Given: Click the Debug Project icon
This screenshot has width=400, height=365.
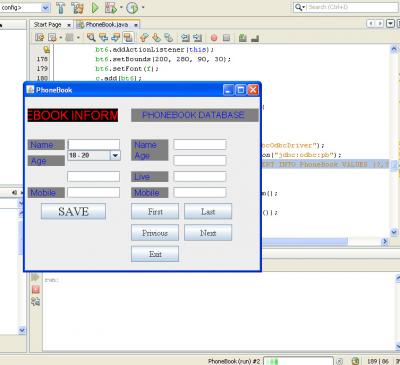Looking at the screenshot, I should pos(111,8).
